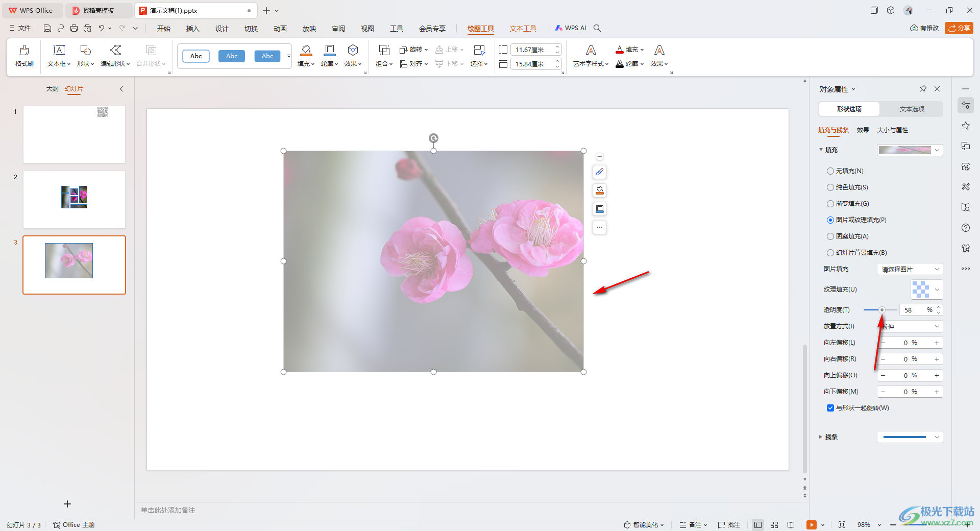Image resolution: width=980 pixels, height=531 pixels.
Task: Select Solid Fill (纯色填充) radio button
Action: [830, 187]
